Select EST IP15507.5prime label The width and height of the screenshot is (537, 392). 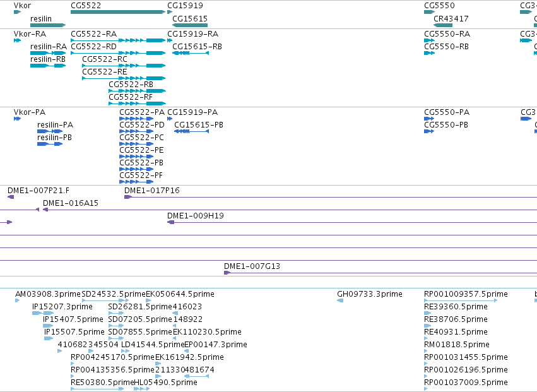pyautogui.click(x=74, y=332)
